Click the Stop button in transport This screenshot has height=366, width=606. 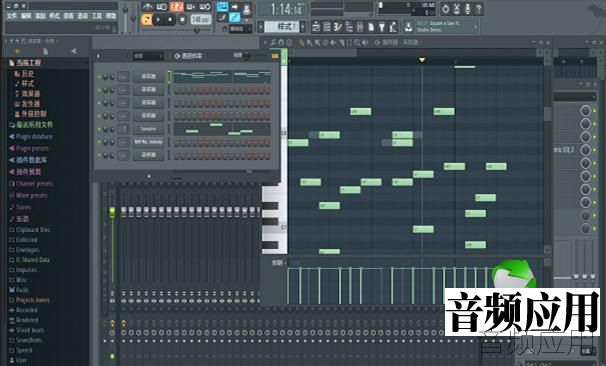(x=170, y=19)
